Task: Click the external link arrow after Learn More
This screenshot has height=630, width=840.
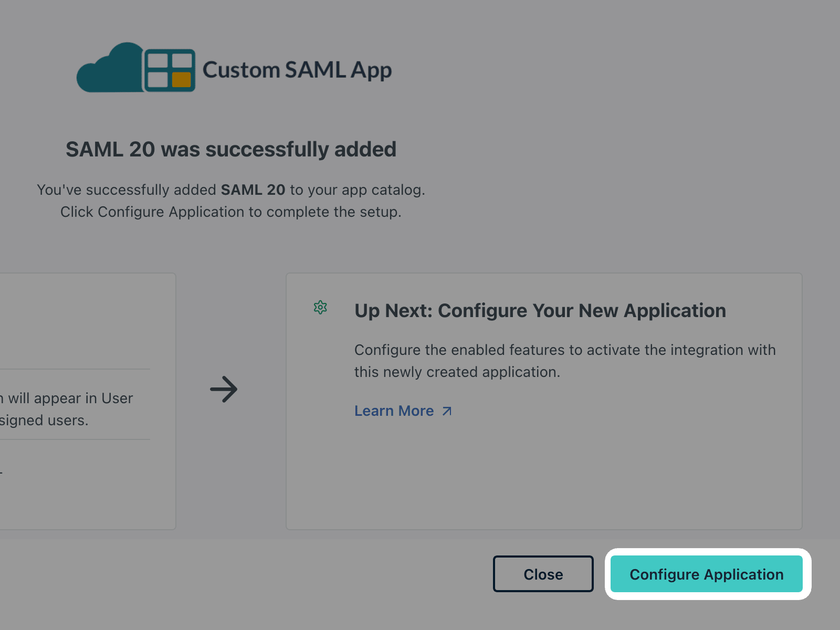Action: pyautogui.click(x=447, y=411)
